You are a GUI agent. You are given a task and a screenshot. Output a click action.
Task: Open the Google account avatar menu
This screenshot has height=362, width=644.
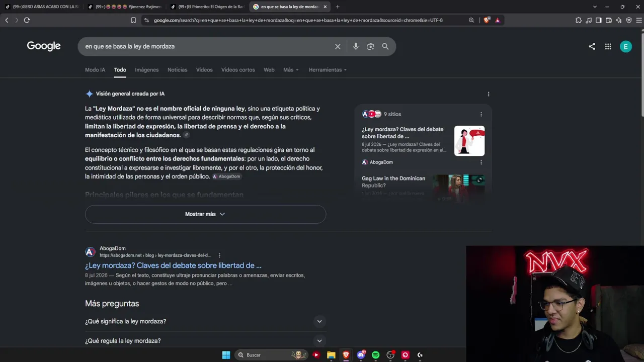(626, 46)
